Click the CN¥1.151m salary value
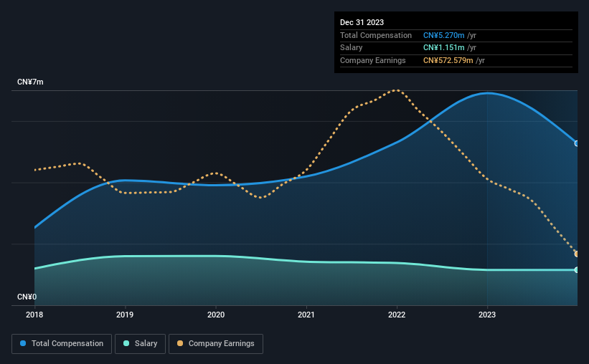The height and width of the screenshot is (364, 589). pos(443,48)
